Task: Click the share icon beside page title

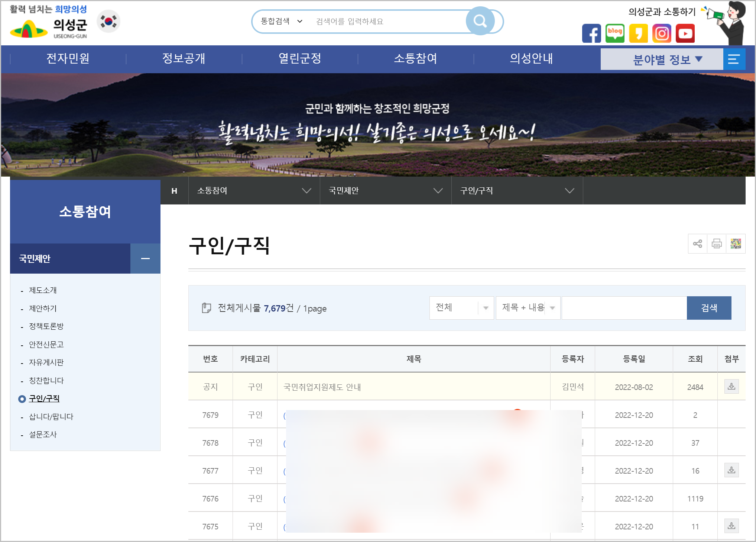Action: [x=697, y=243]
